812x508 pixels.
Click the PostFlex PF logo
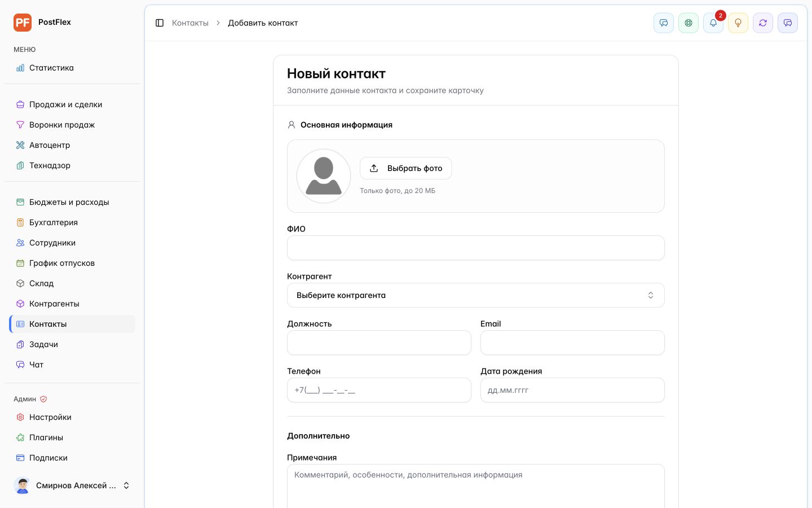tap(23, 23)
